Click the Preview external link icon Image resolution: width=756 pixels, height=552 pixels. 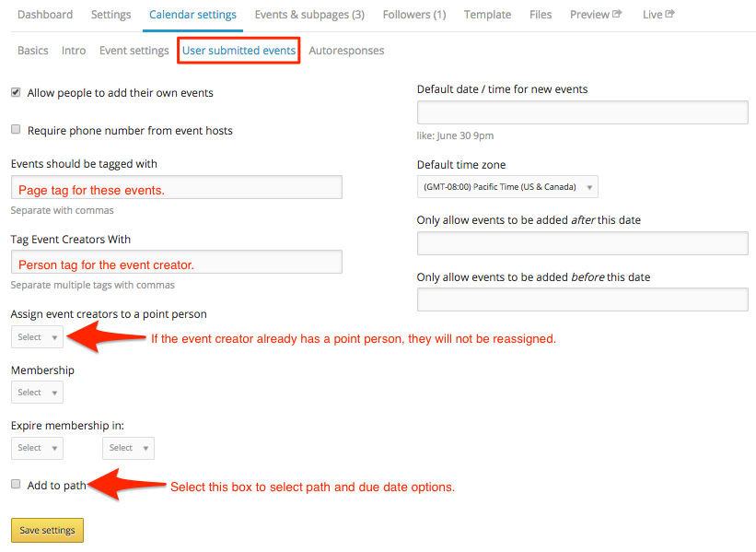tap(617, 14)
